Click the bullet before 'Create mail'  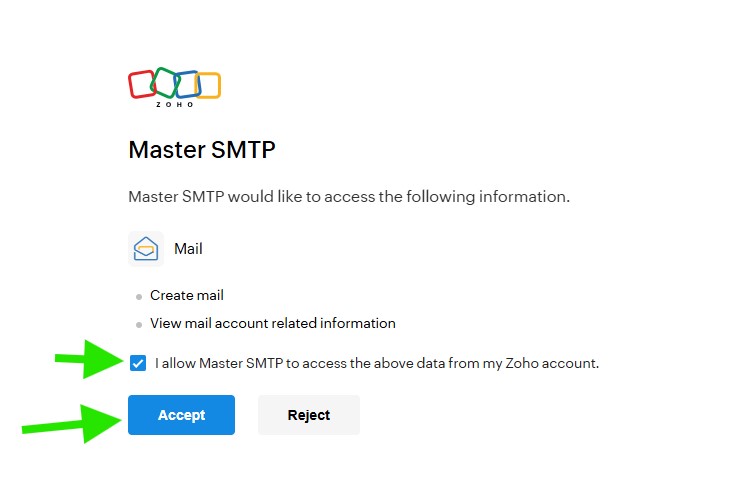tap(139, 297)
